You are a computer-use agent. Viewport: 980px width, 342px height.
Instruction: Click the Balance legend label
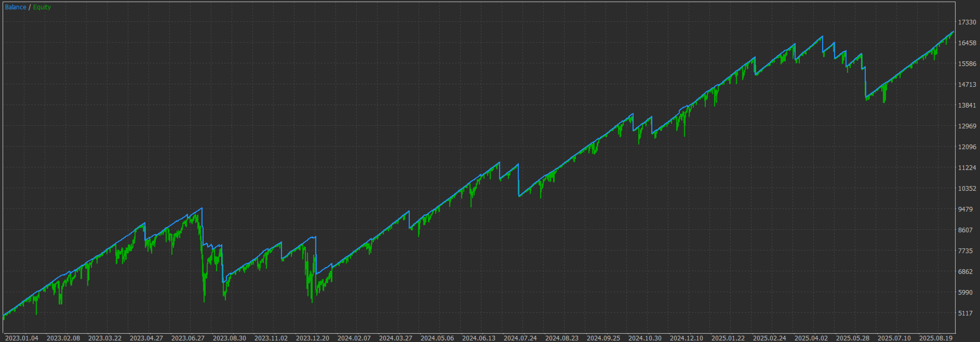point(16,7)
